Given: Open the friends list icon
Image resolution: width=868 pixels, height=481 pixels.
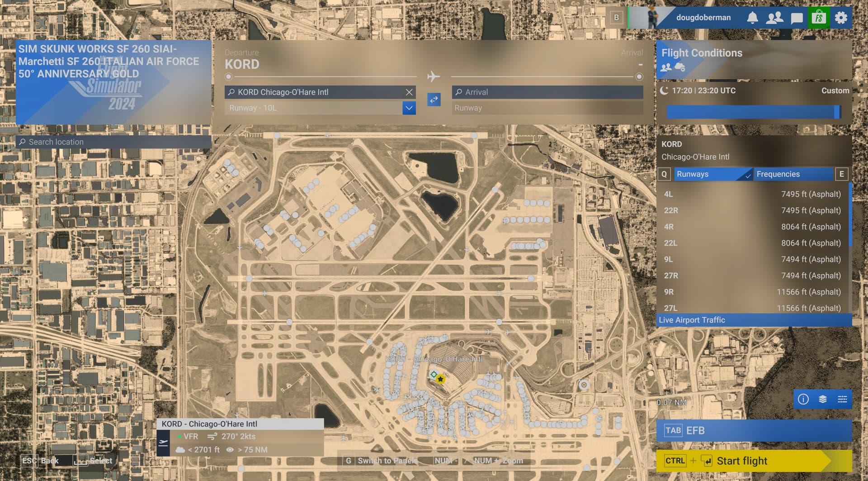Looking at the screenshot, I should pos(776,17).
